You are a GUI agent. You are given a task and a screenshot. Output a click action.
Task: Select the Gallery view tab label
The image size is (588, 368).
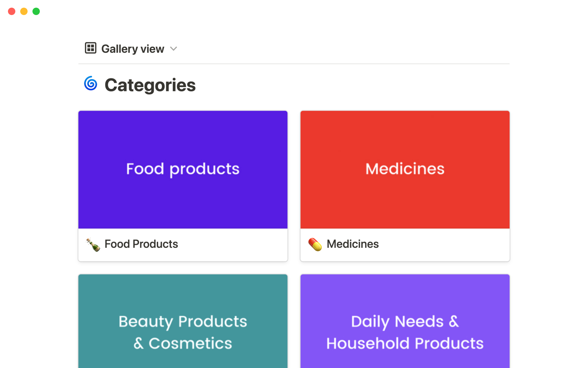point(133,49)
